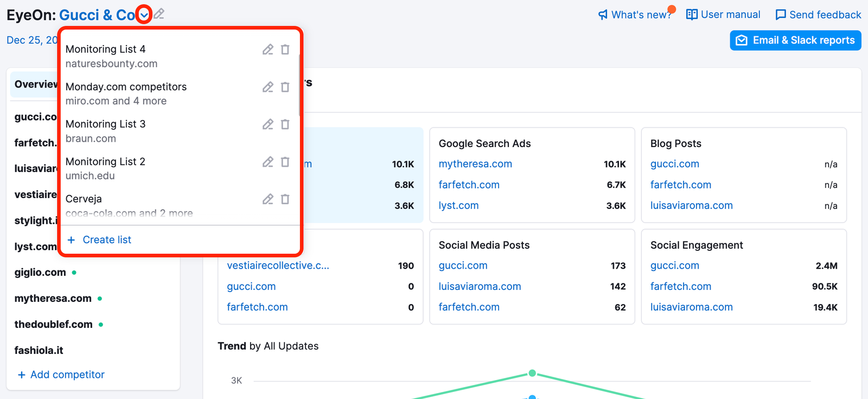Click the green peak point on Trend chart
Screen dimensions: 868x399
(x=532, y=373)
